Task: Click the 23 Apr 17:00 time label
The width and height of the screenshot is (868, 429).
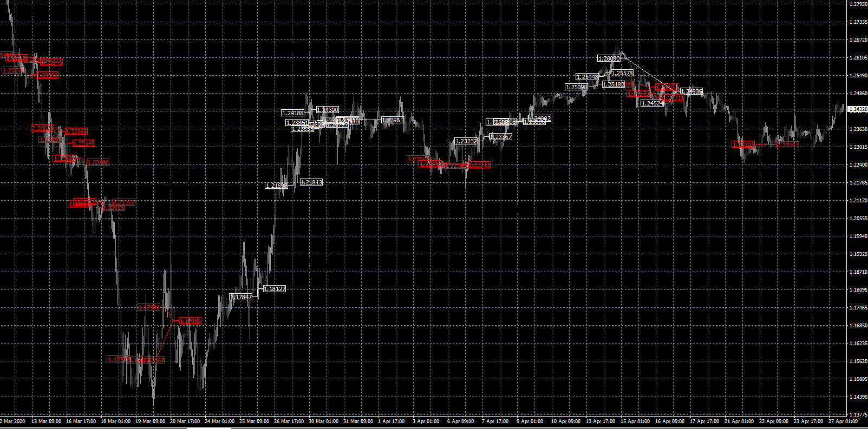Action: pyautogui.click(x=808, y=421)
